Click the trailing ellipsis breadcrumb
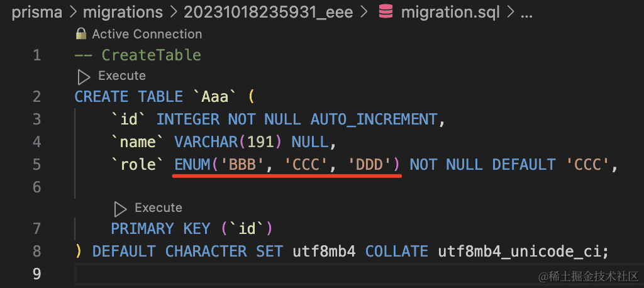The width and height of the screenshot is (644, 288). (x=526, y=12)
